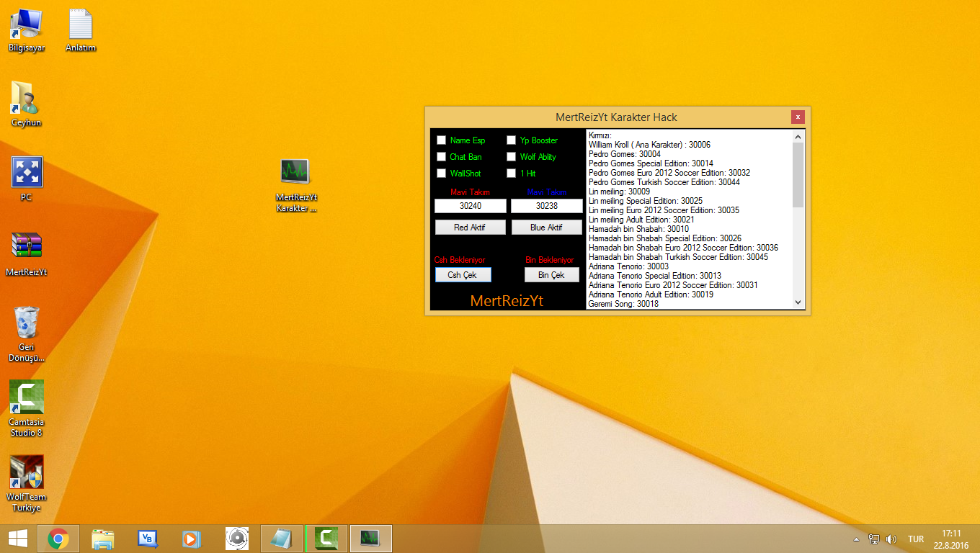The width and height of the screenshot is (980, 553).
Task: Click 'Adriana Tenorio Special Edition: 30013'
Action: tap(655, 276)
